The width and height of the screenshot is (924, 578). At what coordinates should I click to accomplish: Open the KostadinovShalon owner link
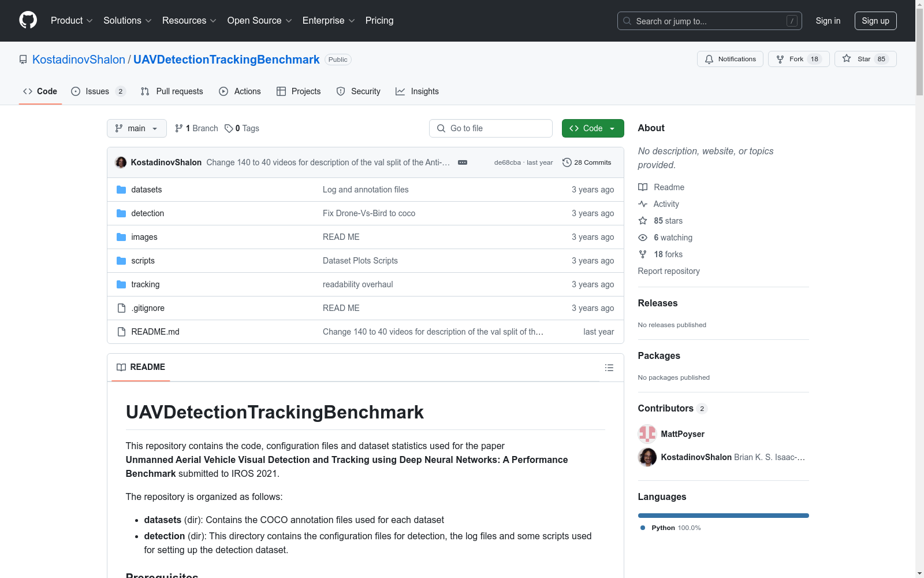point(79,60)
